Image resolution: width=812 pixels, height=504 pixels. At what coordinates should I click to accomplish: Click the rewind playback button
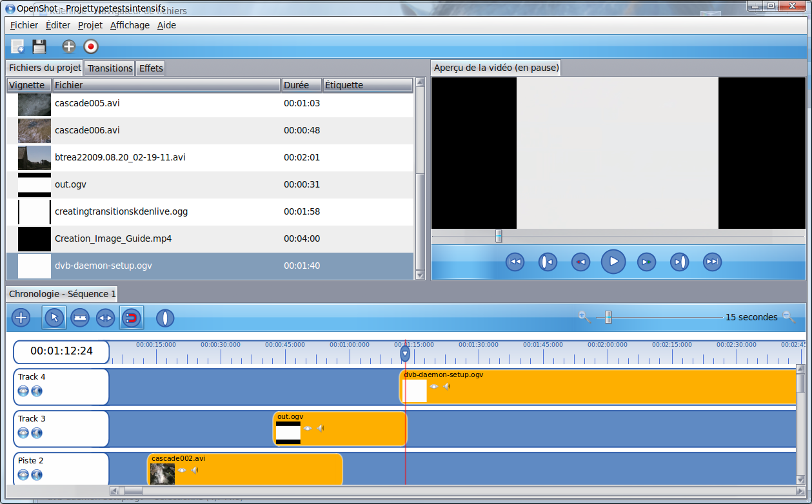(x=580, y=262)
